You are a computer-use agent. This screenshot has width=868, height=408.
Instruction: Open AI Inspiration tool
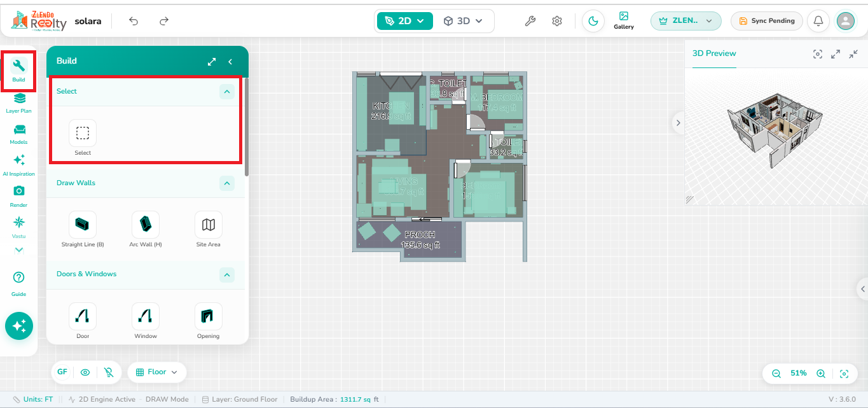tap(18, 165)
